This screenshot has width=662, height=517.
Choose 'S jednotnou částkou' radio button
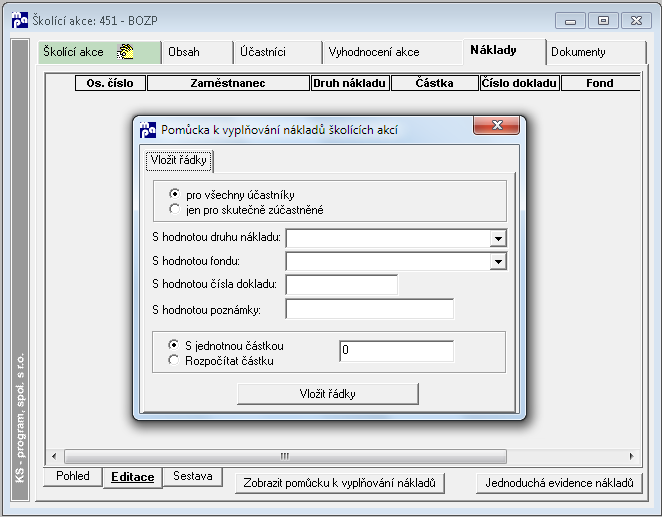point(173,345)
